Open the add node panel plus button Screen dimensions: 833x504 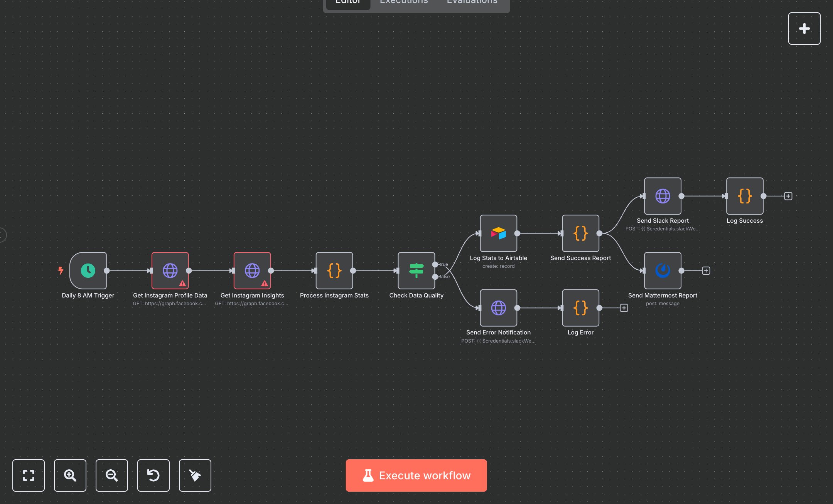pyautogui.click(x=804, y=29)
